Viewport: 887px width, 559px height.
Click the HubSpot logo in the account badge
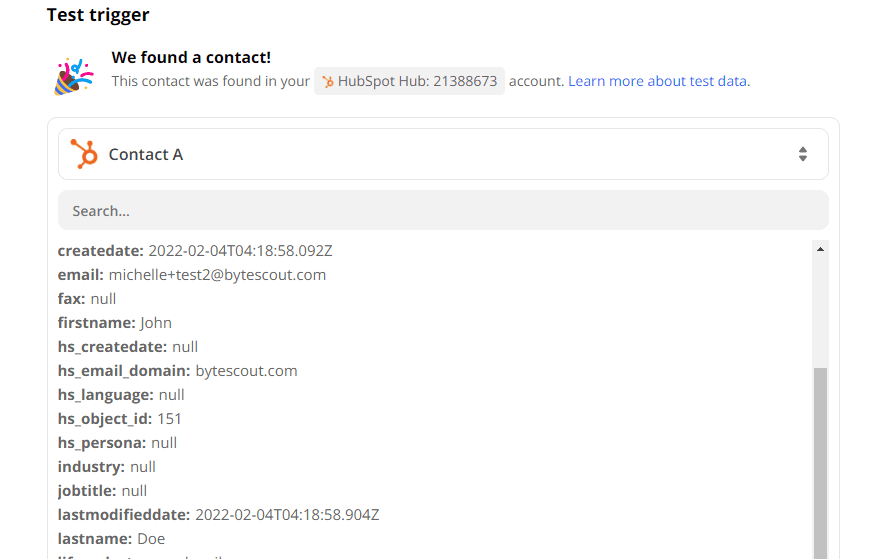click(328, 82)
